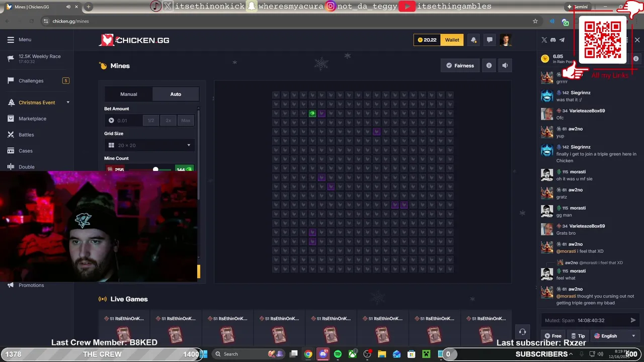This screenshot has width=644, height=362.
Task: Click first ItsEthinOnK live game card
Action: tap(124, 329)
